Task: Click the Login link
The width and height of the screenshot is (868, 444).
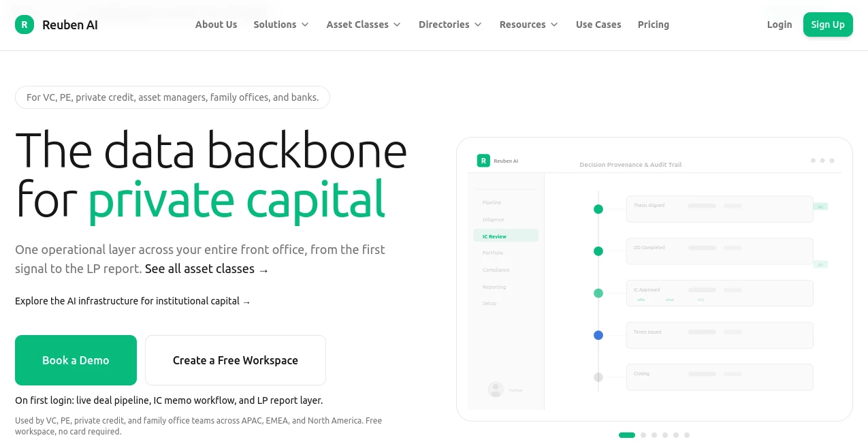Action: [779, 25]
